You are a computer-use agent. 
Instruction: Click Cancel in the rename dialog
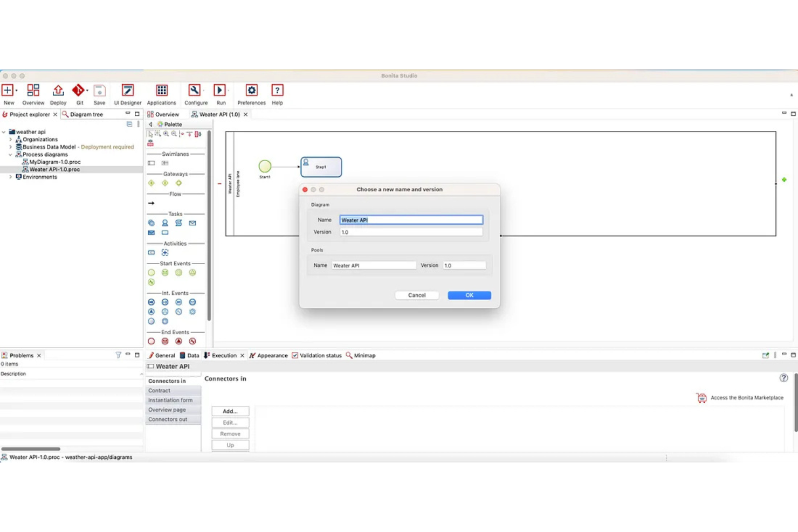tap(417, 295)
